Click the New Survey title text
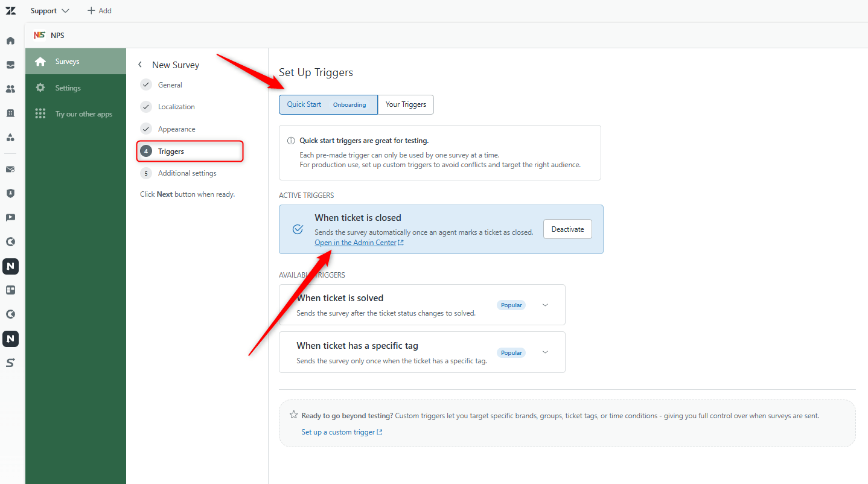 click(176, 65)
